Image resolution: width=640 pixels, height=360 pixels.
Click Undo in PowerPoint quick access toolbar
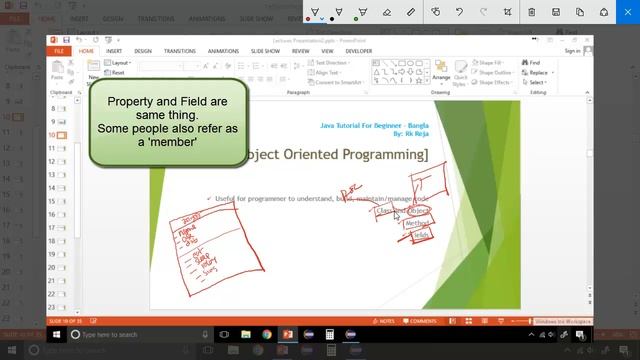tap(79, 40)
